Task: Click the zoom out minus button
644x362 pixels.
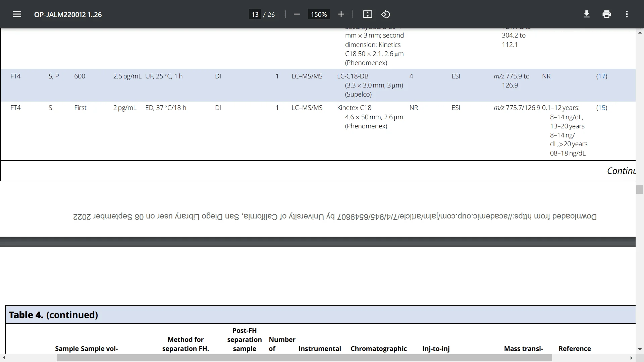Action: coord(297,14)
